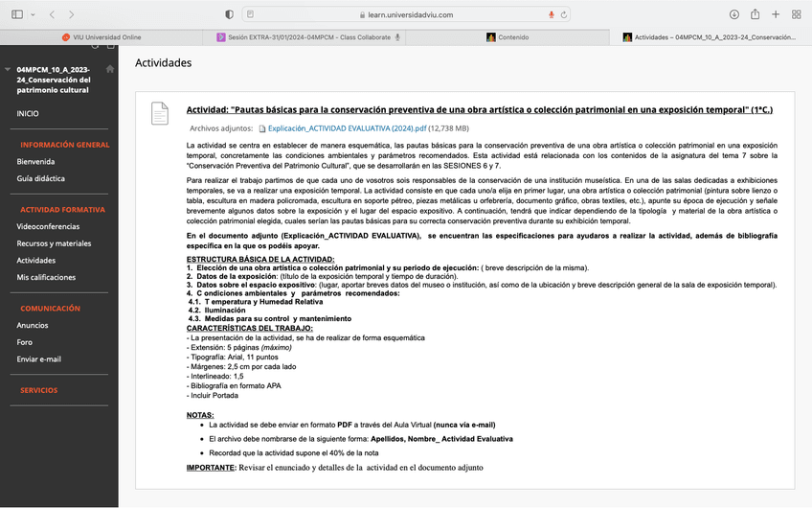Open Videoconferencias in the course sidebar
The image size is (812, 508).
[48, 226]
